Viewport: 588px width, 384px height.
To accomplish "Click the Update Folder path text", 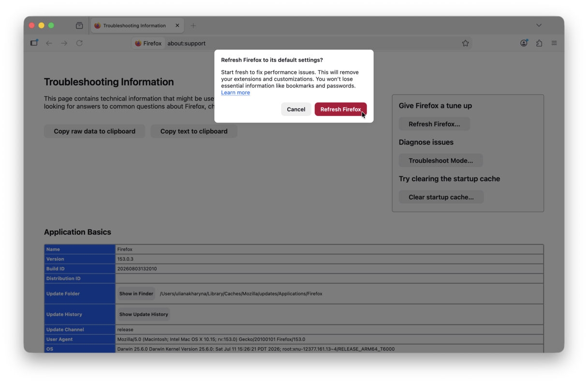I will 241,294.
